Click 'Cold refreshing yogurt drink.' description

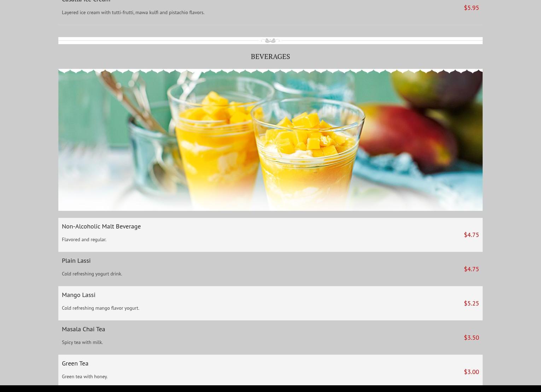click(92, 274)
